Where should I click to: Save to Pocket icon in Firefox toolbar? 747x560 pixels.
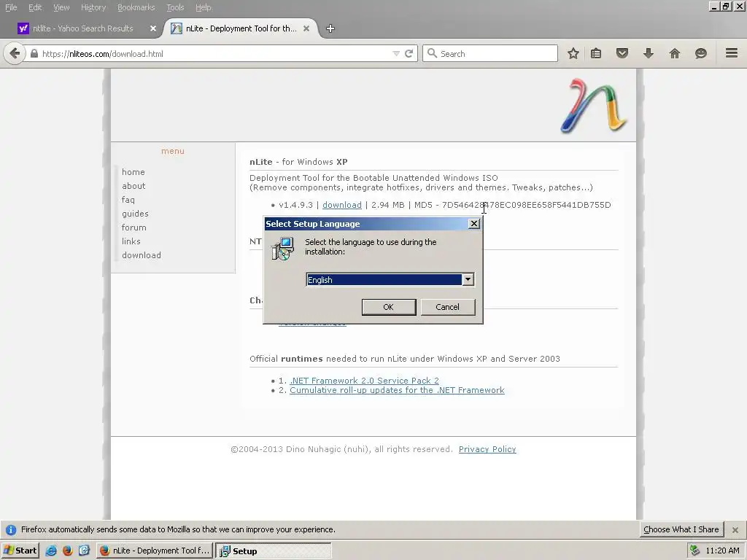[622, 53]
